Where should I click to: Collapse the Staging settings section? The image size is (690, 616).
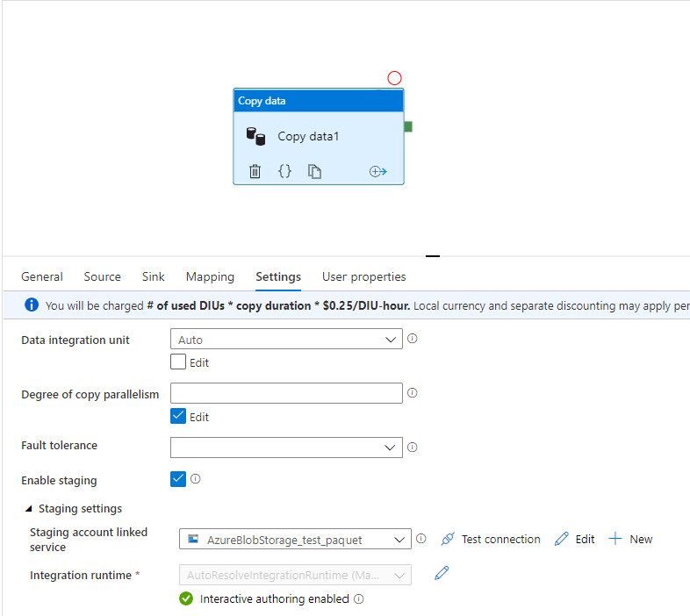(29, 509)
